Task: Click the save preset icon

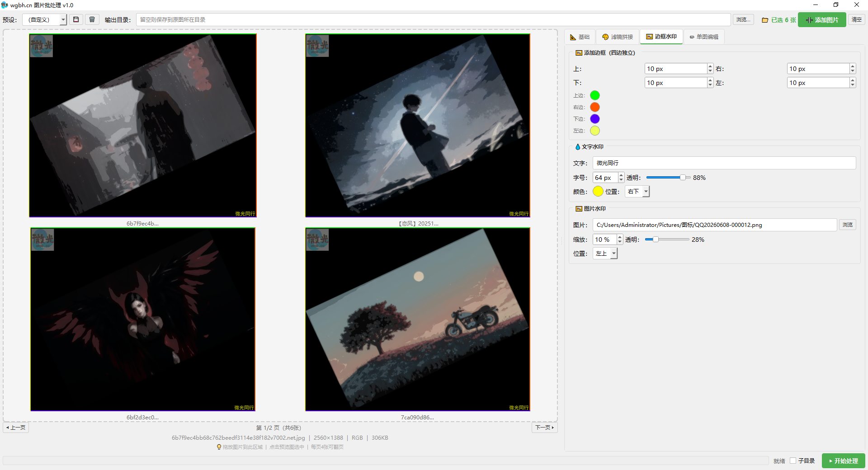Action: (76, 19)
